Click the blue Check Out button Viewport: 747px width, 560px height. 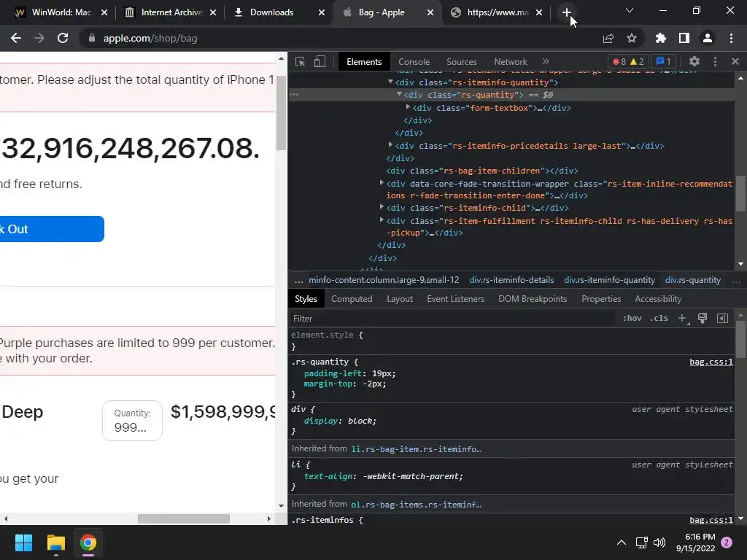52,229
